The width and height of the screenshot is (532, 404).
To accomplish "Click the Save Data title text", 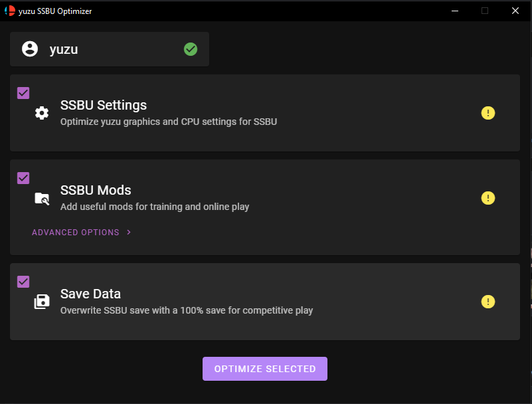I will [x=90, y=294].
